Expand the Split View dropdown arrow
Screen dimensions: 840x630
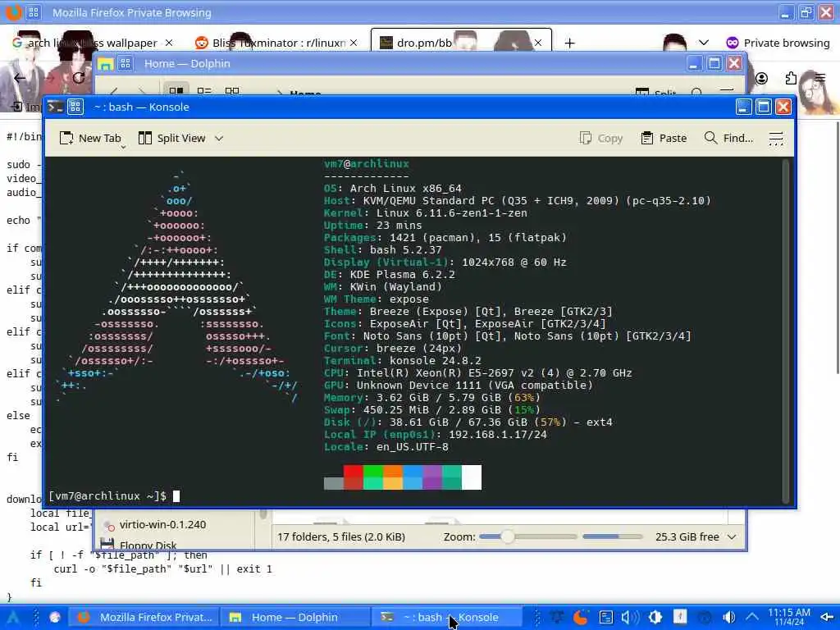(x=219, y=138)
